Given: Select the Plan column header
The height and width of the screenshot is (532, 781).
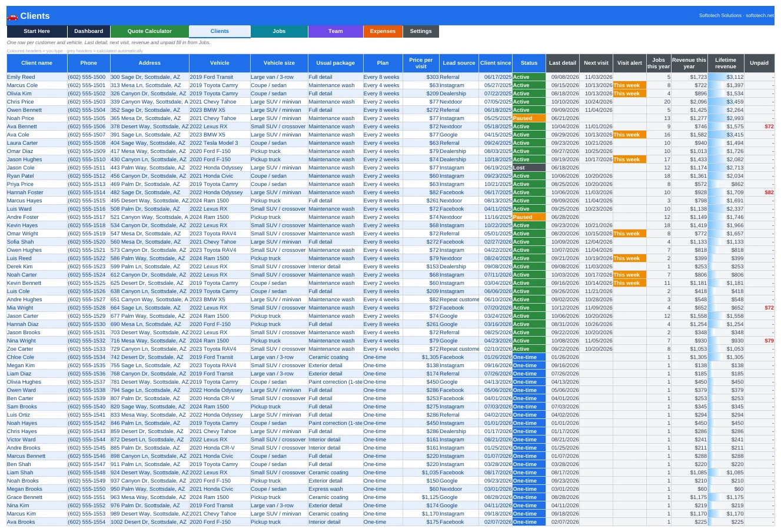Looking at the screenshot, I should 383,63.
